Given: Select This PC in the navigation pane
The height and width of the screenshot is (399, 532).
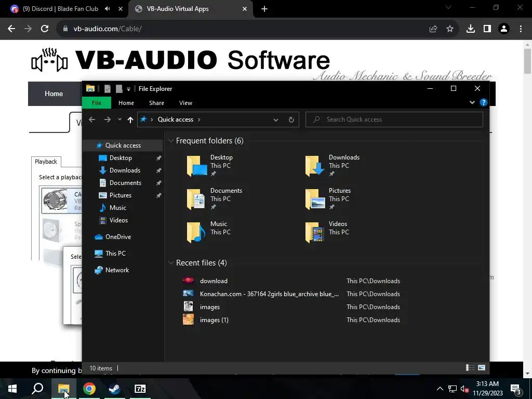Looking at the screenshot, I should (x=115, y=253).
